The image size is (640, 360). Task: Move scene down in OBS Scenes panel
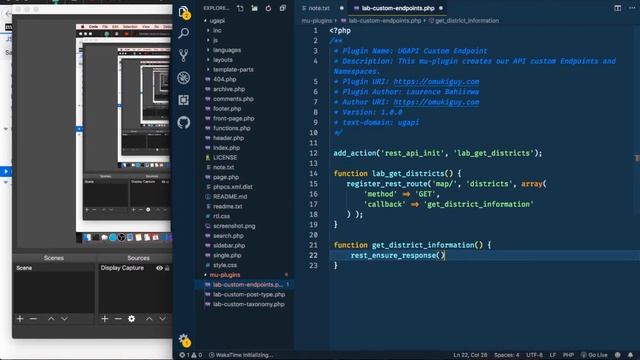(64, 319)
